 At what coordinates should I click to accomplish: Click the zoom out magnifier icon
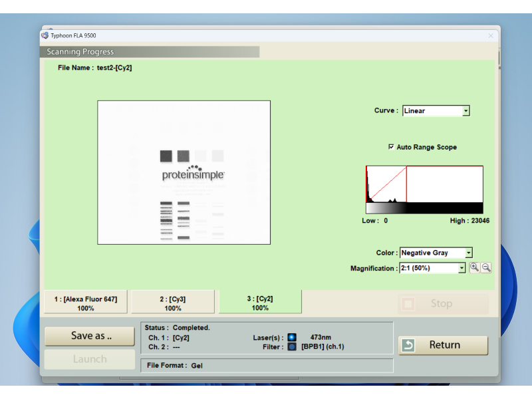click(x=486, y=268)
